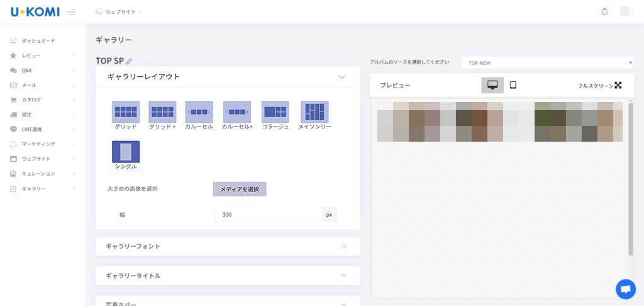
Task: Open the カタログ sidebar menu
Action: coord(43,100)
